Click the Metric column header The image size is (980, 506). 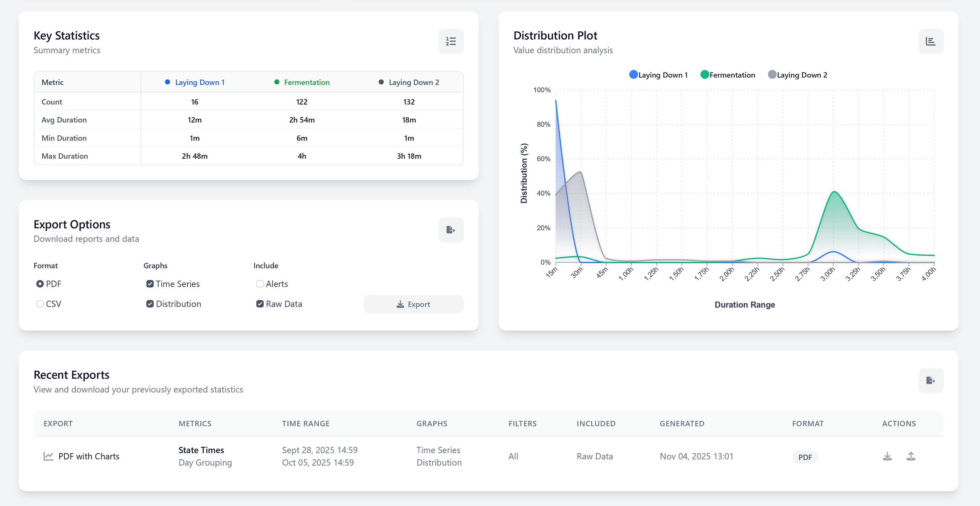coord(52,83)
